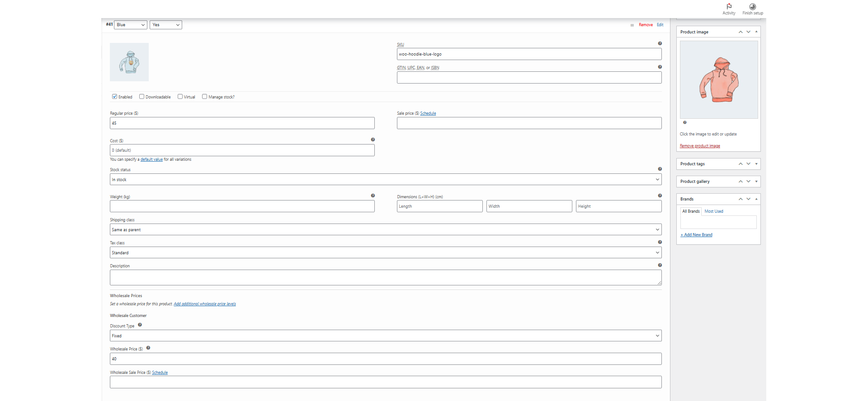Move Product image panel up
The image size is (868, 401).
pyautogui.click(x=741, y=32)
